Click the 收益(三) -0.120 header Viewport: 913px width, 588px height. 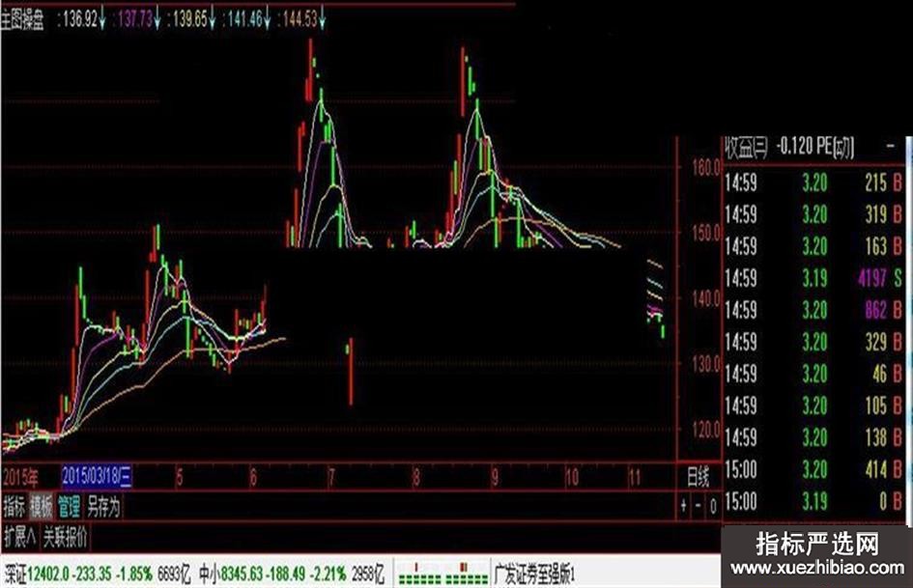point(767,148)
